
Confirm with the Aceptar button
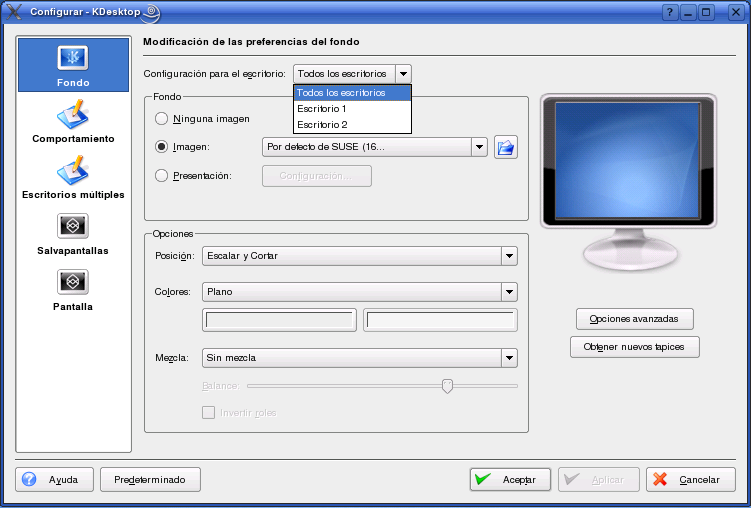(510, 480)
